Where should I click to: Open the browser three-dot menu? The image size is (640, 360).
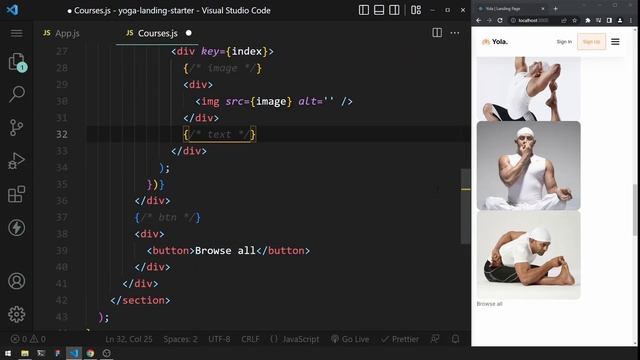pyautogui.click(x=631, y=20)
